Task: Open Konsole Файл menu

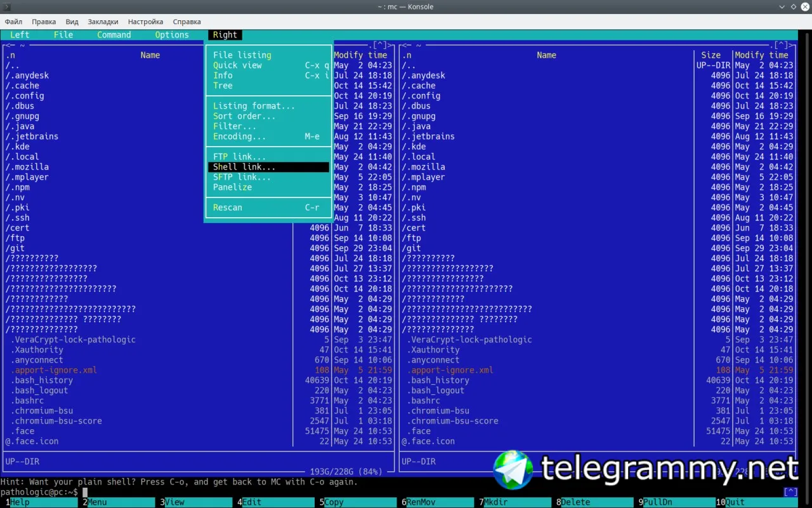Action: click(x=13, y=22)
